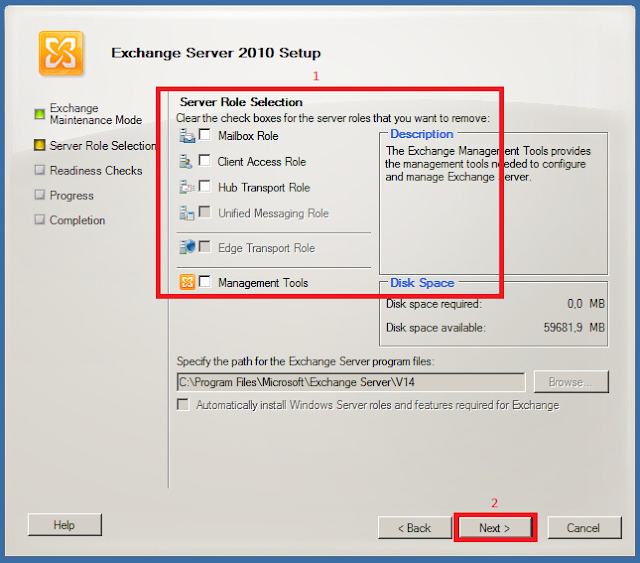Viewport: 640px width, 563px height.
Task: Open Help for the setup wizard
Action: click(x=64, y=525)
